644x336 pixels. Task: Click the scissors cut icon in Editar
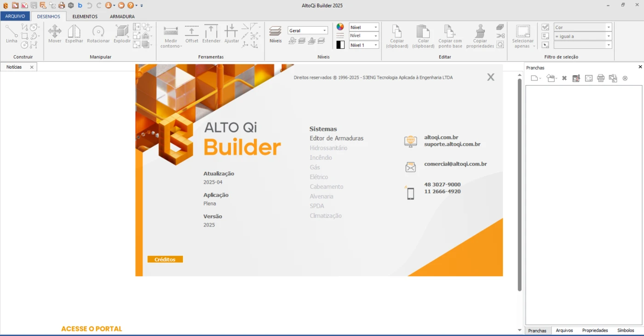(500, 36)
